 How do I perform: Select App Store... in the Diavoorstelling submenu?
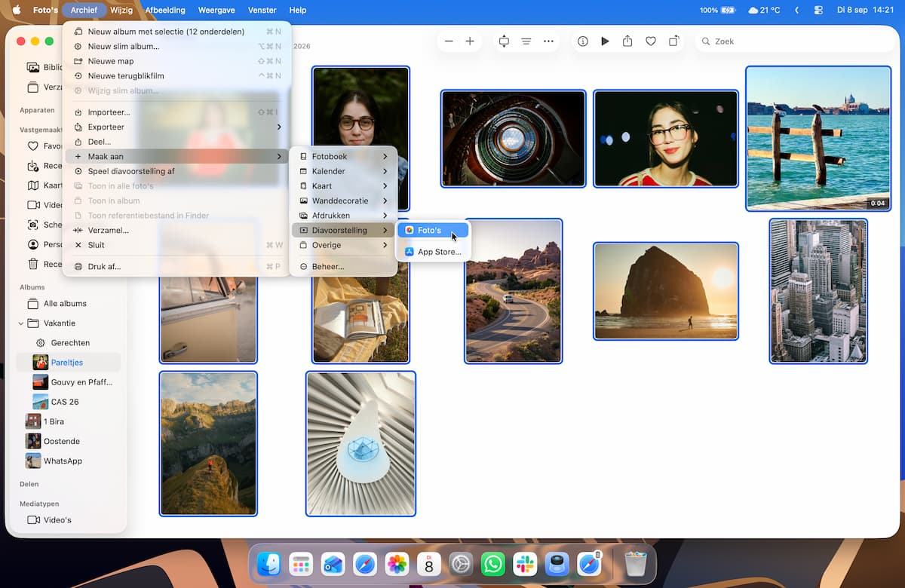coord(433,252)
